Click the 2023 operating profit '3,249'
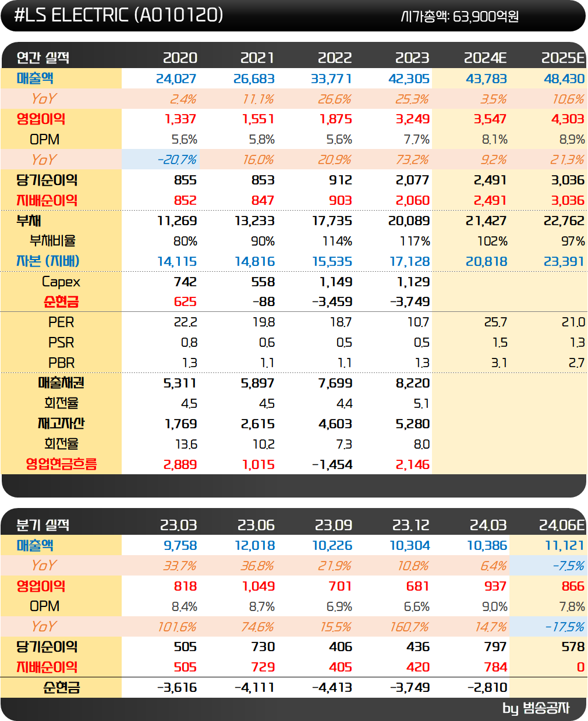588x721 pixels. pos(413,119)
